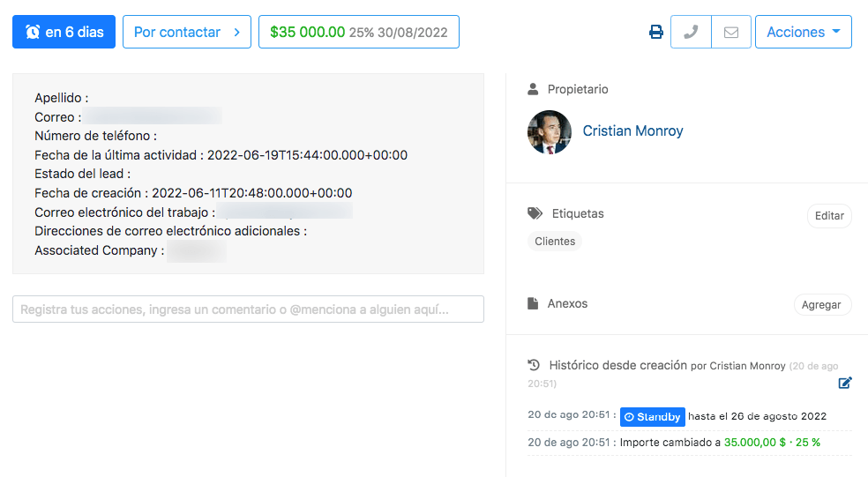868x477 pixels.
Task: Click 'Fecha de la última actividad' line
Action: tap(221, 155)
